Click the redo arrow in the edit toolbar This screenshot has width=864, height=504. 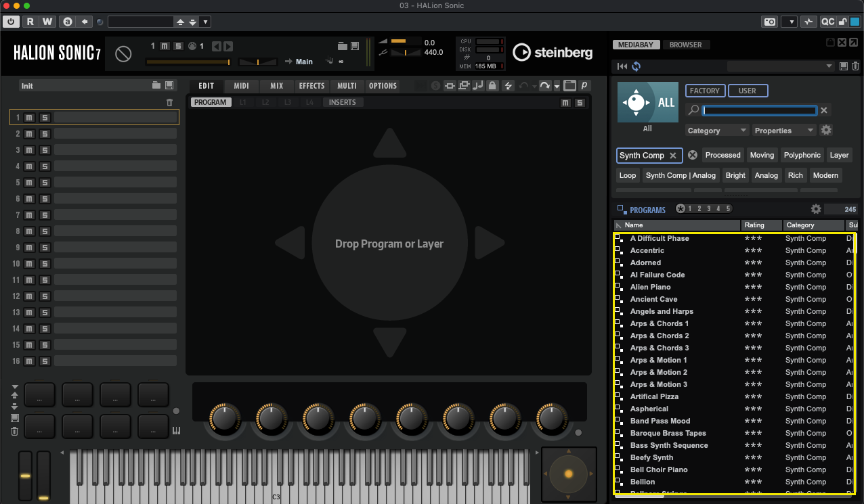click(544, 86)
